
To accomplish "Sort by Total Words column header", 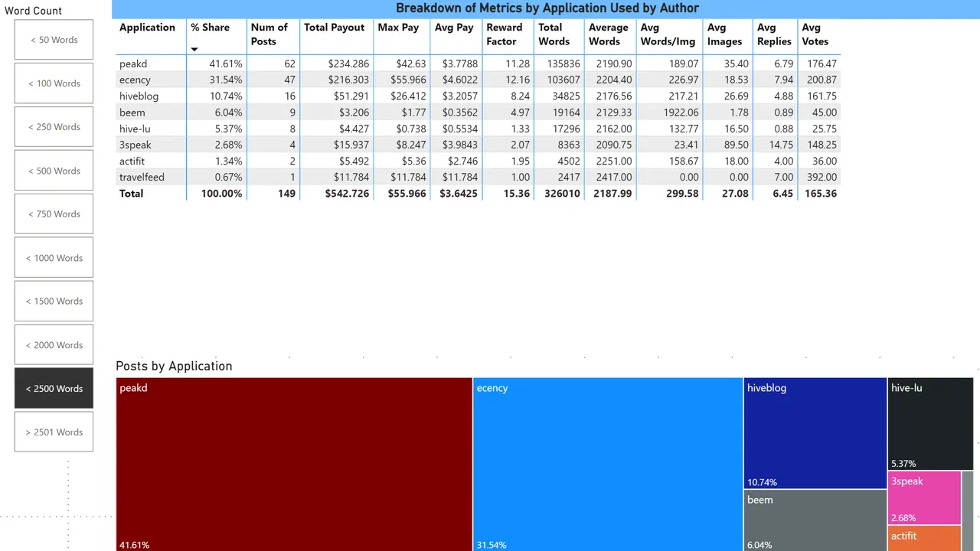I will click(x=554, y=34).
